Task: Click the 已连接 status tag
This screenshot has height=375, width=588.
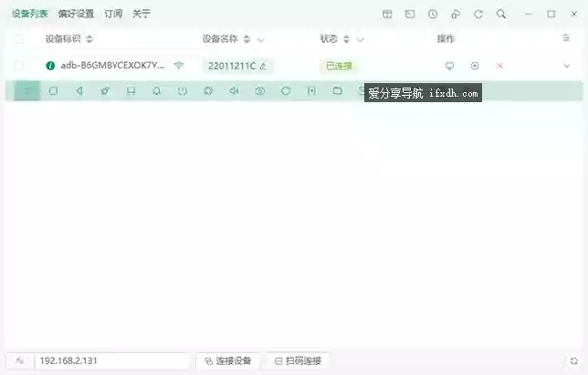Action: pyautogui.click(x=339, y=66)
